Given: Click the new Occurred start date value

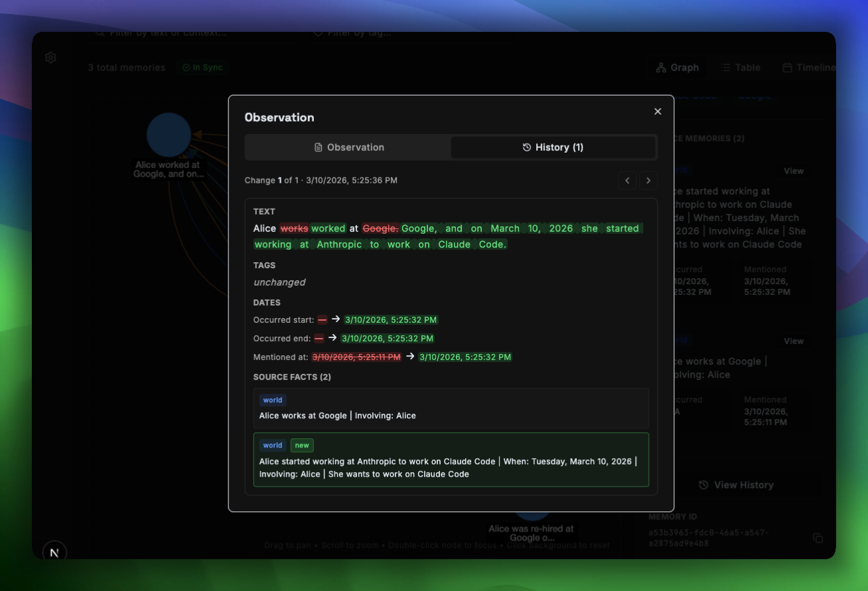Looking at the screenshot, I should click(x=391, y=320).
